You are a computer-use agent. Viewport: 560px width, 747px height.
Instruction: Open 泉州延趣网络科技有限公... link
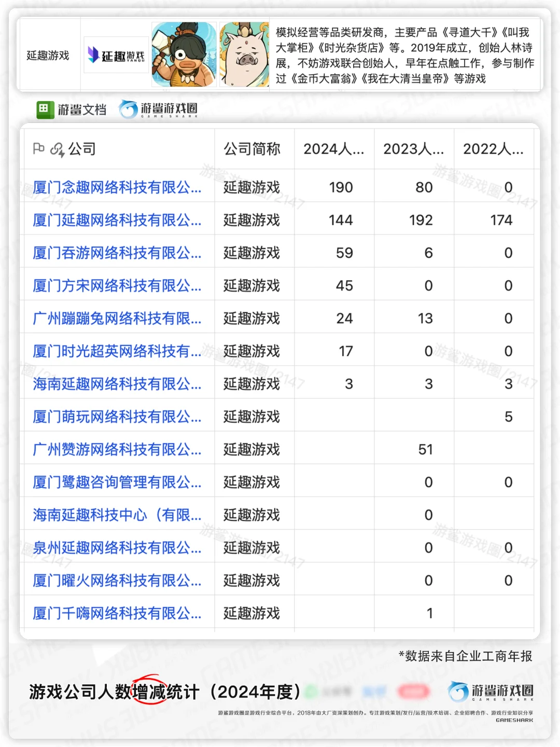click(x=117, y=547)
